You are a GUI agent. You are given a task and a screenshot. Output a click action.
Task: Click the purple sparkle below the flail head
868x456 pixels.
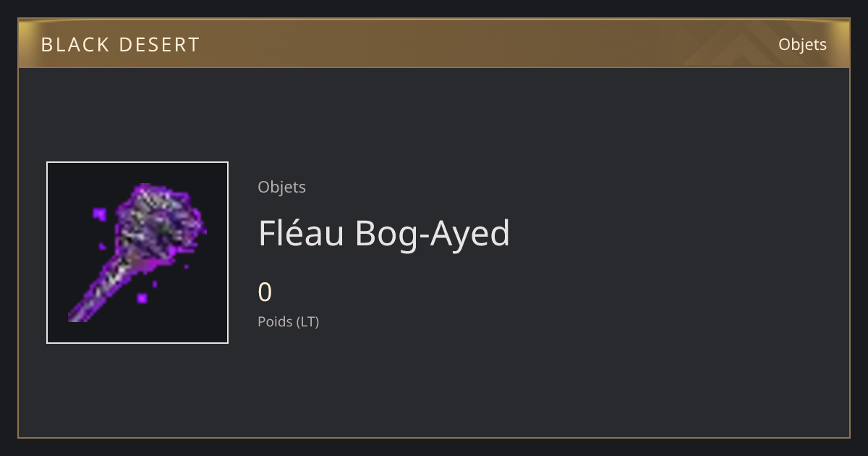pyautogui.click(x=142, y=297)
